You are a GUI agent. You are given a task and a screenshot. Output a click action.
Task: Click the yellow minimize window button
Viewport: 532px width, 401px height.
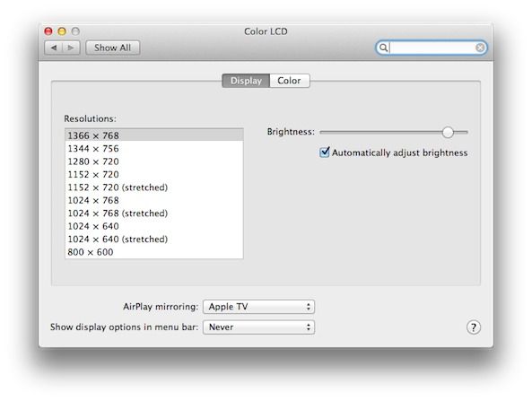tap(62, 31)
